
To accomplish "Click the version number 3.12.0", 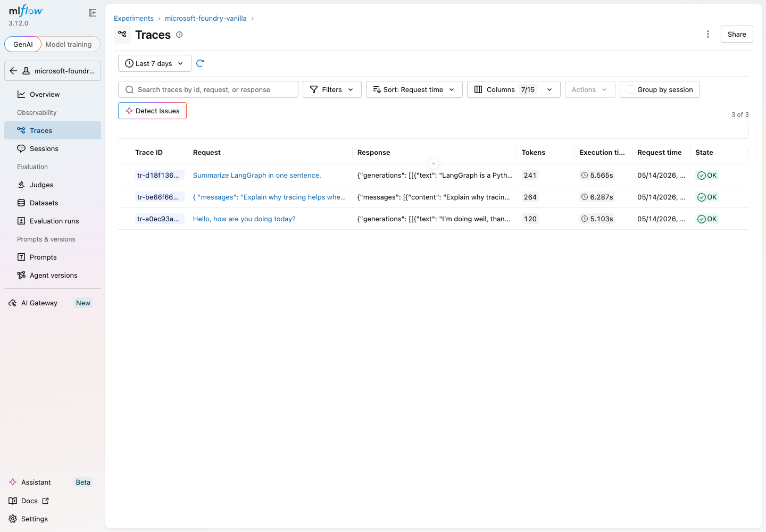I will pos(19,23).
